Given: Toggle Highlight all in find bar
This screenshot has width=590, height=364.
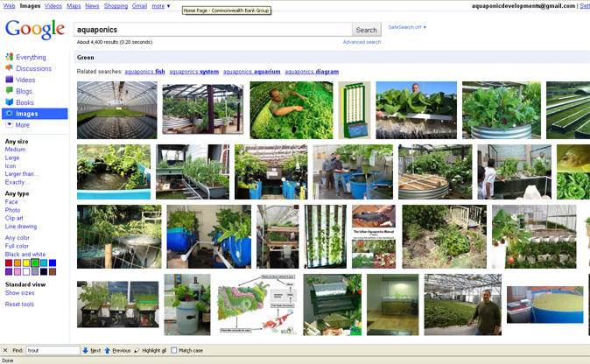Looking at the screenshot, I should 137,350.
